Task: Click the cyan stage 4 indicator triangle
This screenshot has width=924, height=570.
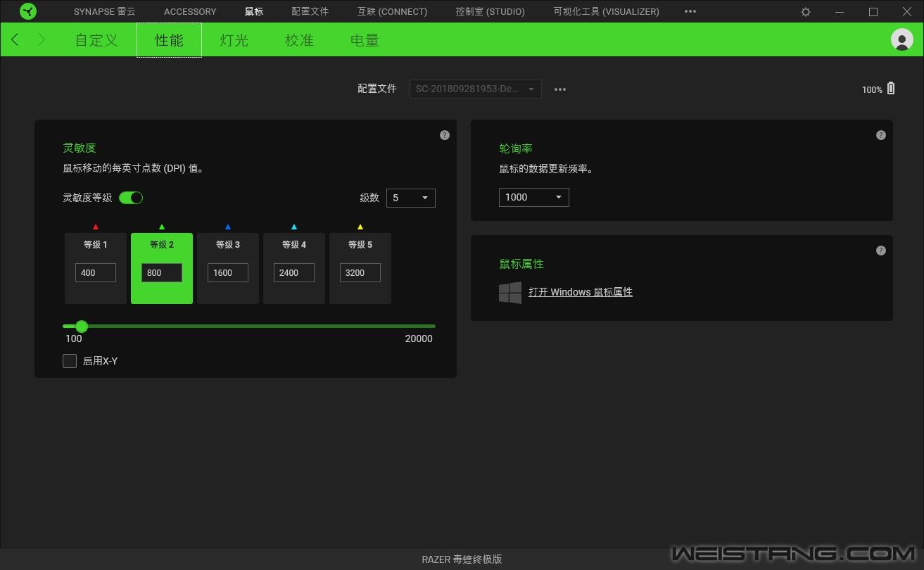Action: point(294,227)
